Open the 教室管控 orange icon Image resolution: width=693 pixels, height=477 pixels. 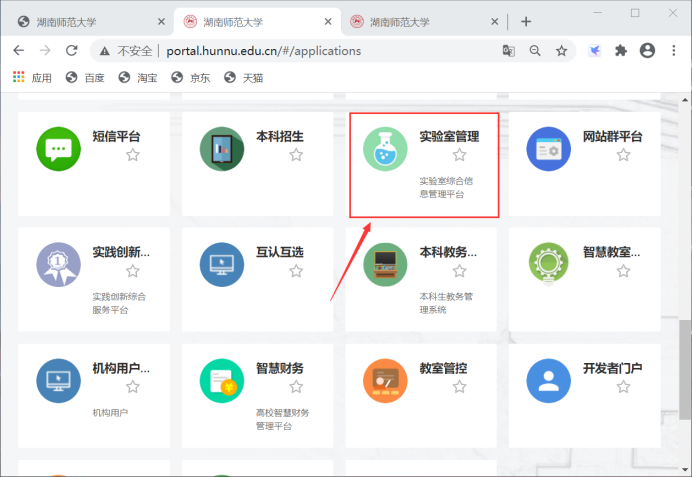pyautogui.click(x=385, y=380)
